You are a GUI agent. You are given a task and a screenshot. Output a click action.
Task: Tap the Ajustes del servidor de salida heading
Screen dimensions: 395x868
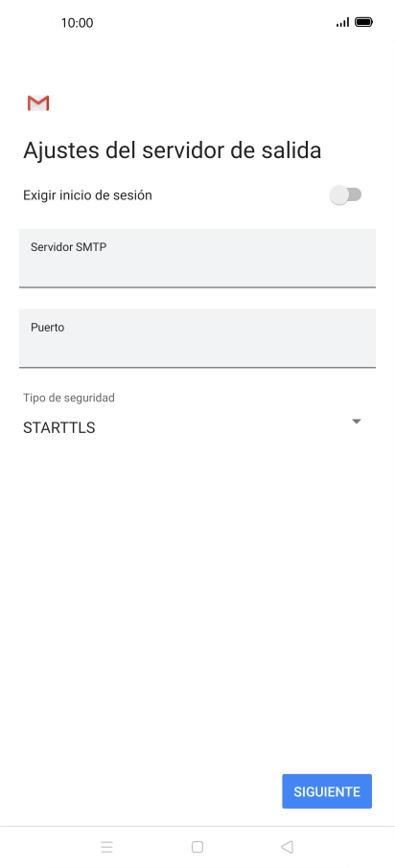173,150
